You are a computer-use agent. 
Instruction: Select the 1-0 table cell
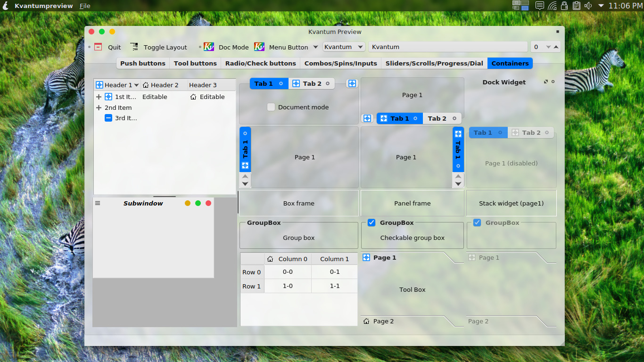(x=288, y=286)
